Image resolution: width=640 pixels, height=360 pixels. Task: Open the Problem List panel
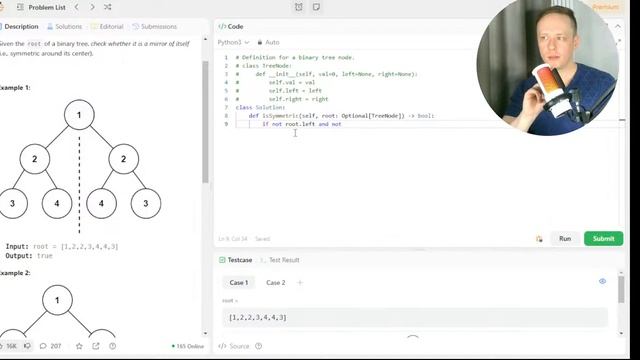(x=41, y=7)
